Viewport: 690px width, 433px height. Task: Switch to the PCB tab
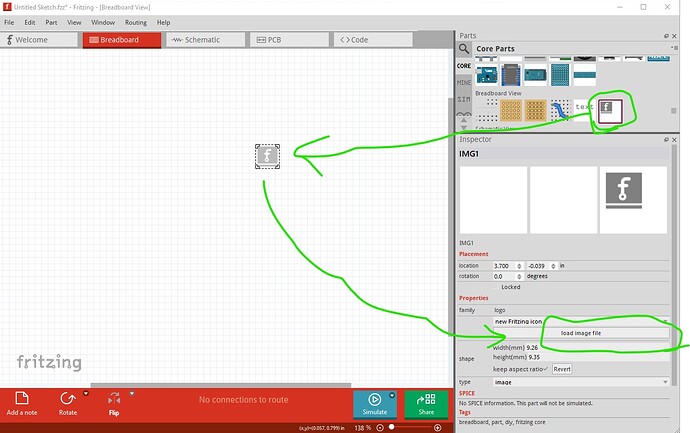(x=289, y=40)
